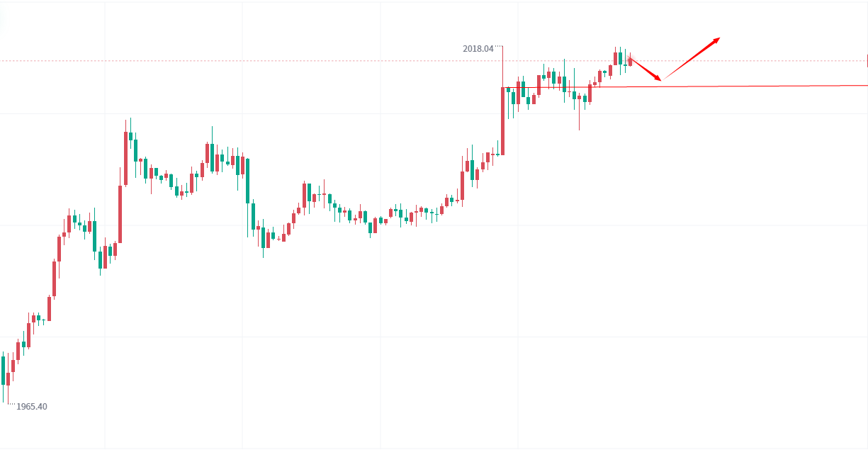Click the red price marker at right edge
868x450 pixels.
[x=867, y=61]
